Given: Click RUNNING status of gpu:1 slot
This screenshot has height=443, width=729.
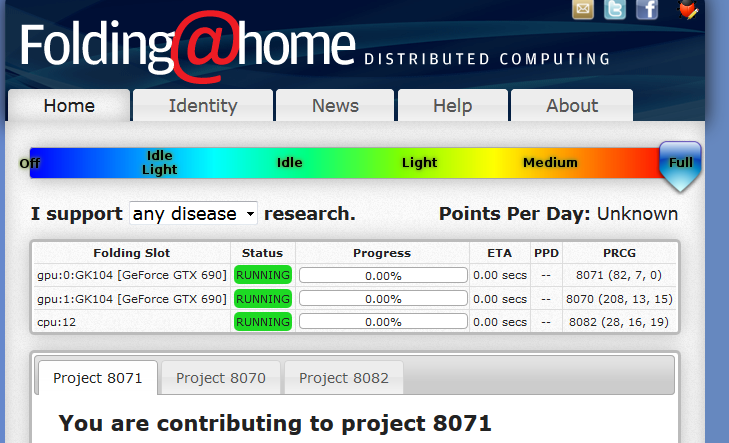Looking at the screenshot, I should pyautogui.click(x=263, y=299).
